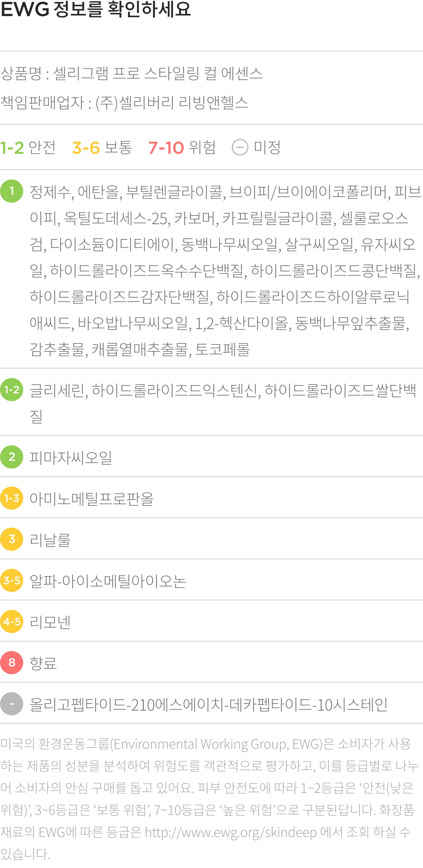This screenshot has width=423, height=868.
Task: Click the green 1-2 grade badge
Action: point(12,390)
